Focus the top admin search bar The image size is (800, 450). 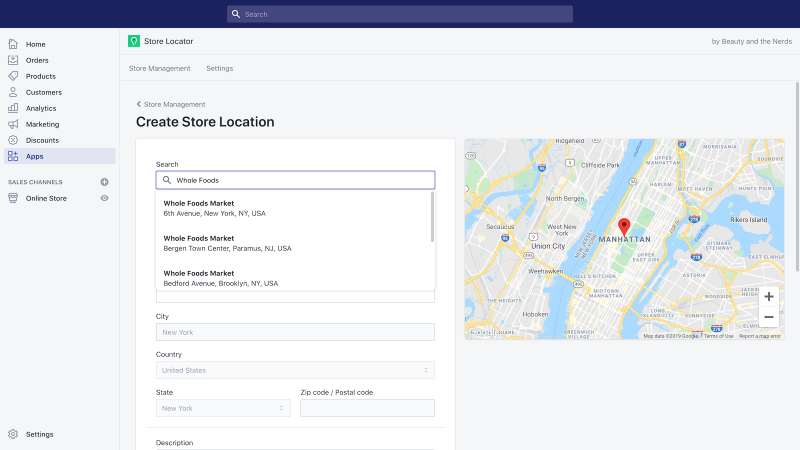pos(399,14)
